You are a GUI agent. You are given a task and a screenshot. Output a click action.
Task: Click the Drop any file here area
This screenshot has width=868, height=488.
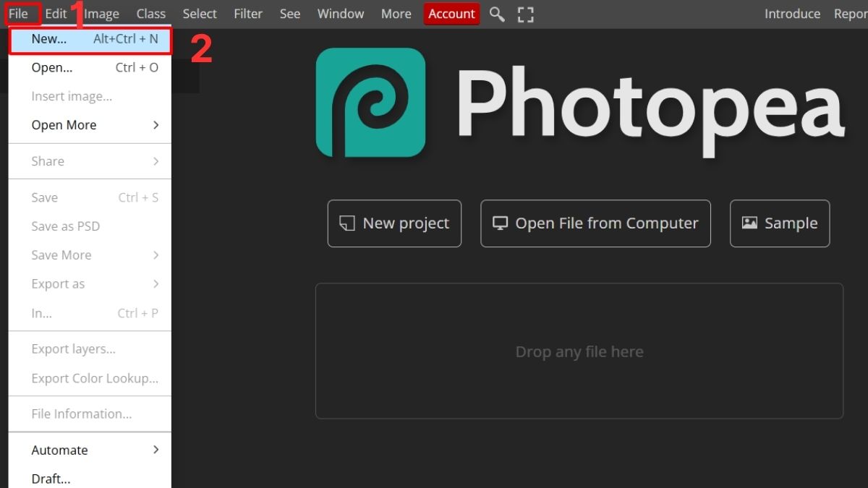(579, 351)
